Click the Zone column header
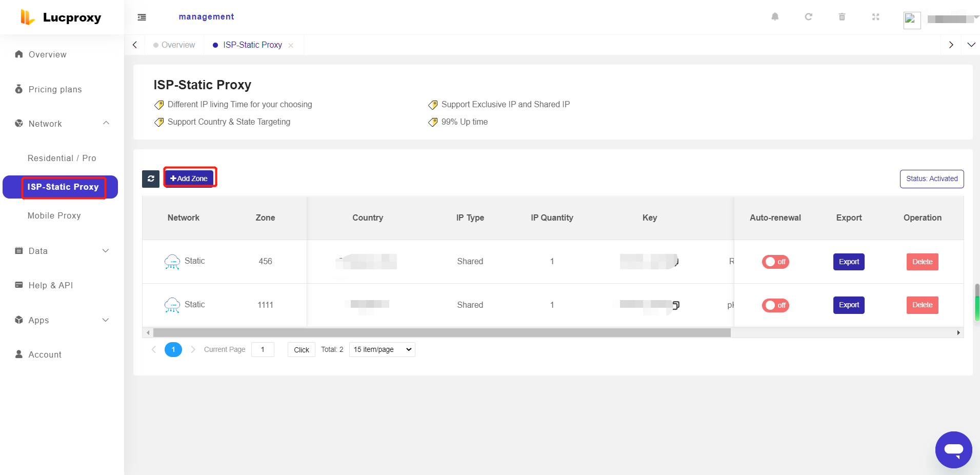The height and width of the screenshot is (475, 980). 265,217
